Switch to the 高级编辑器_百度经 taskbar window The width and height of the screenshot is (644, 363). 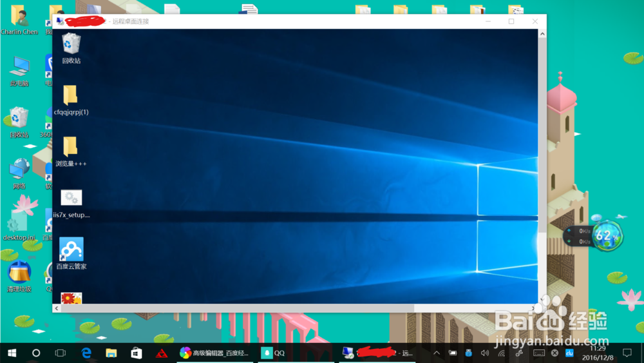[x=214, y=353]
